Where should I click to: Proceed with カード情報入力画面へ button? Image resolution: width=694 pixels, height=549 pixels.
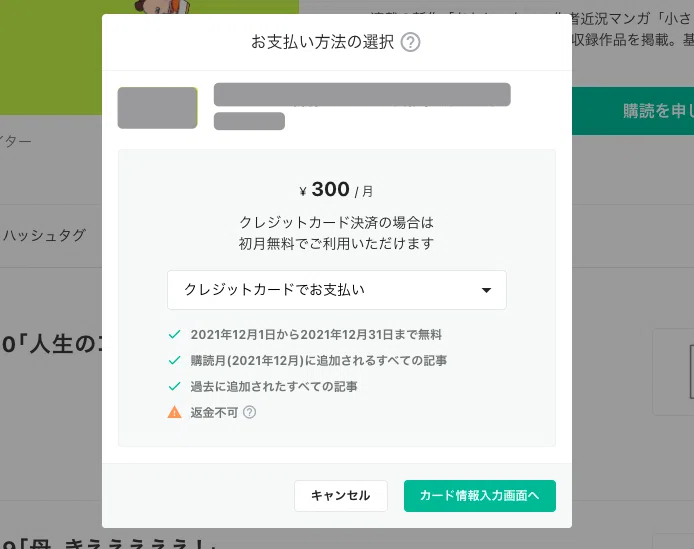click(480, 496)
